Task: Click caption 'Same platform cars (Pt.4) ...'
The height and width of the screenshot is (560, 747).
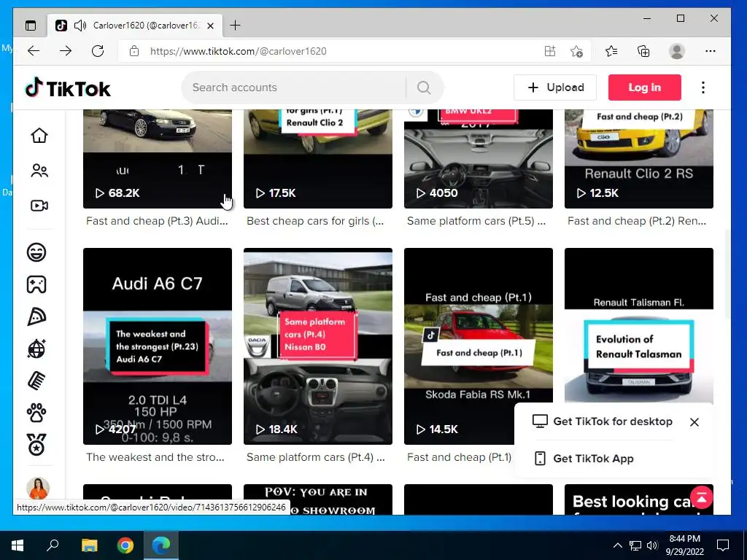Action: 316,457
